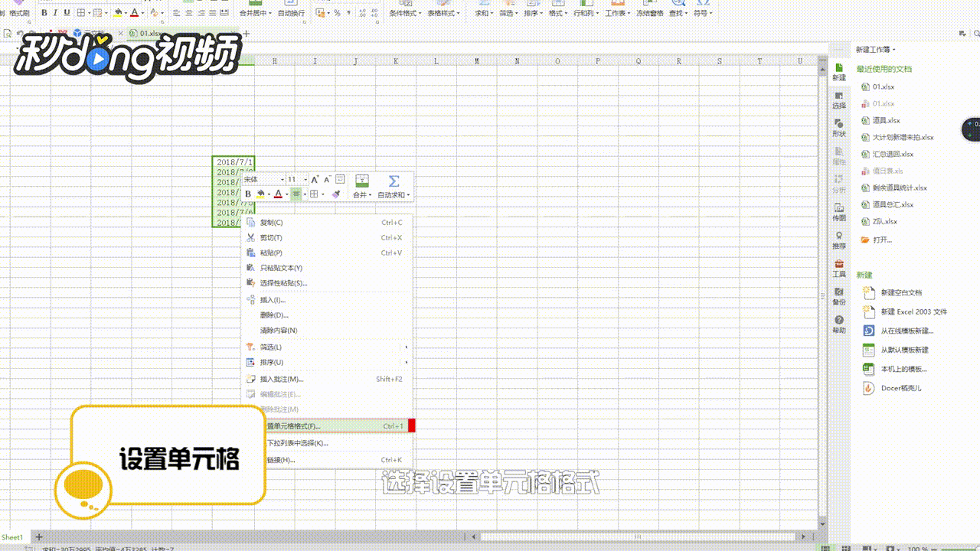Open 条件格式 dropdown in ribbon
980x551 pixels.
point(405,13)
